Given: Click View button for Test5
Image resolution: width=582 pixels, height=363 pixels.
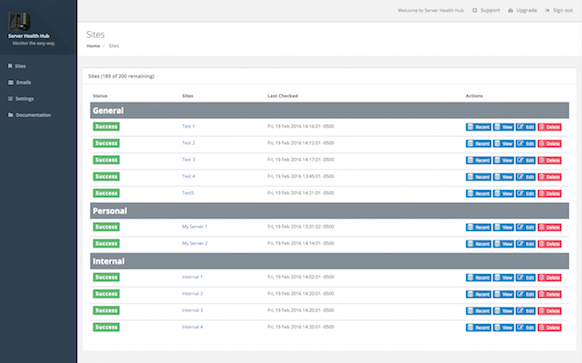Looking at the screenshot, I should point(503,194).
